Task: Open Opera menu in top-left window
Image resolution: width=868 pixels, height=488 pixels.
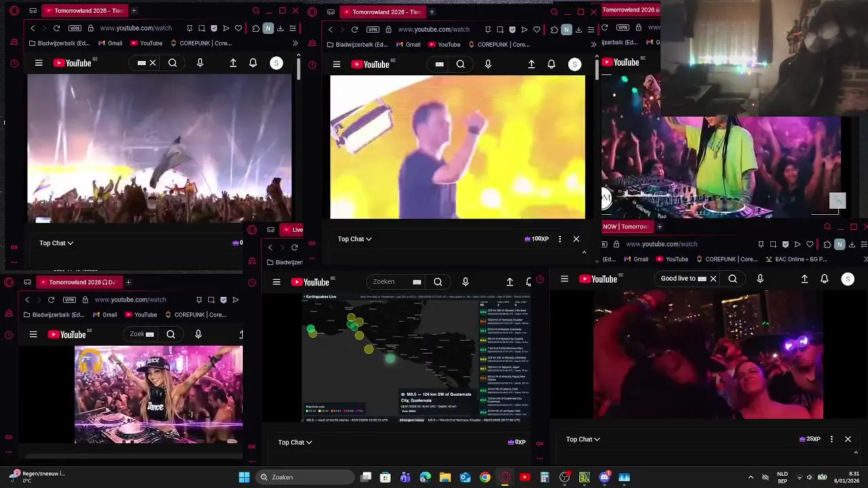Action: (14, 11)
